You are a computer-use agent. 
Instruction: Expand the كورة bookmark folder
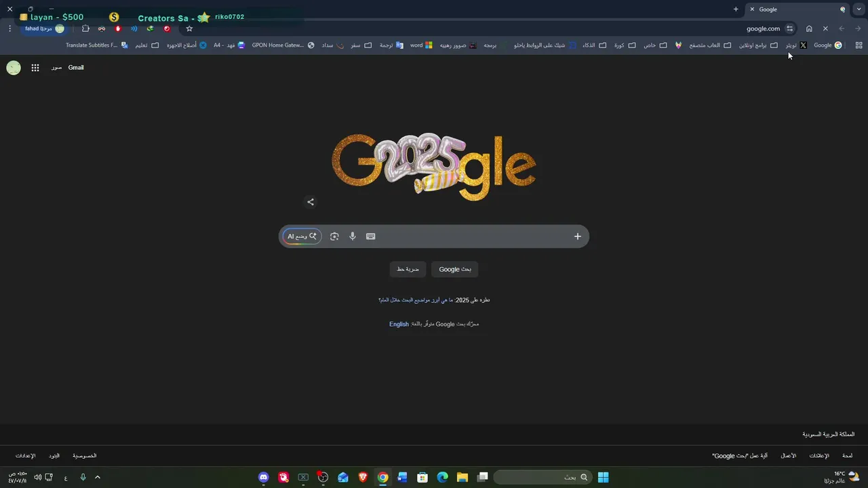pos(625,45)
